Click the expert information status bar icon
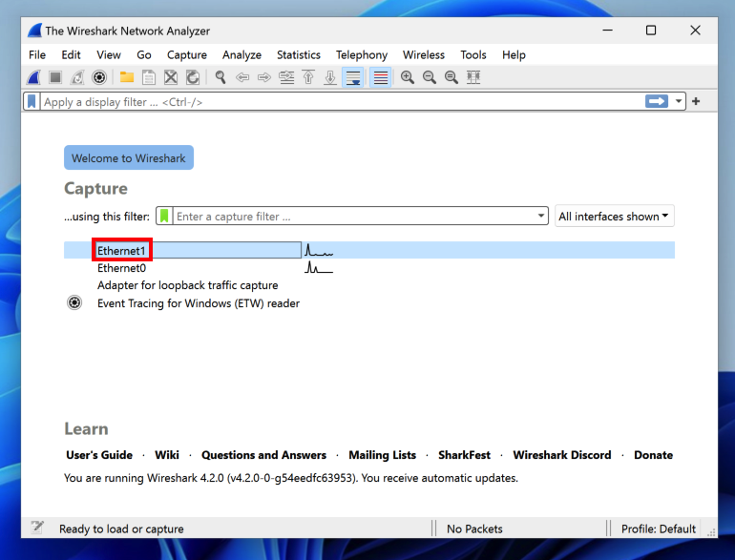Viewport: 735px width, 560px height. coord(37,528)
